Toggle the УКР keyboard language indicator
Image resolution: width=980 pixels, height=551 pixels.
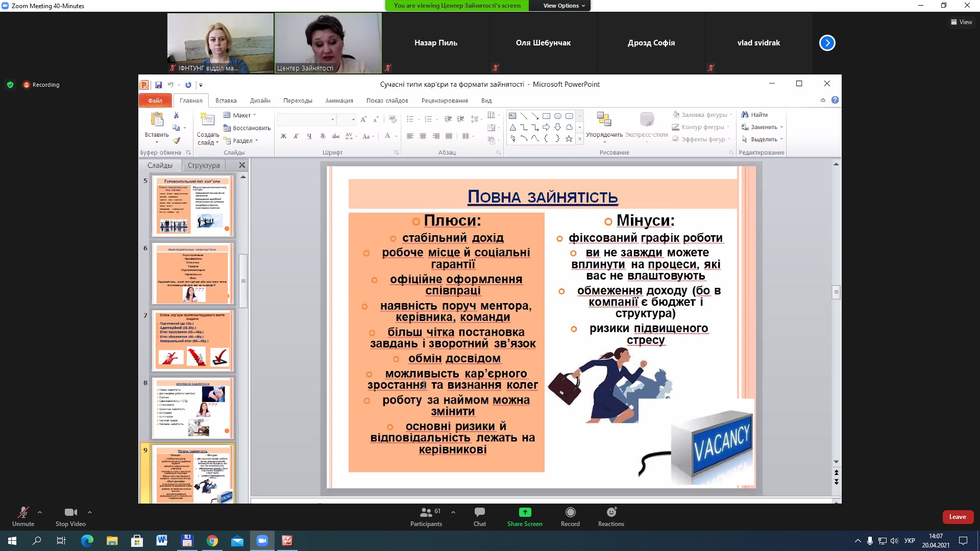pos(909,541)
